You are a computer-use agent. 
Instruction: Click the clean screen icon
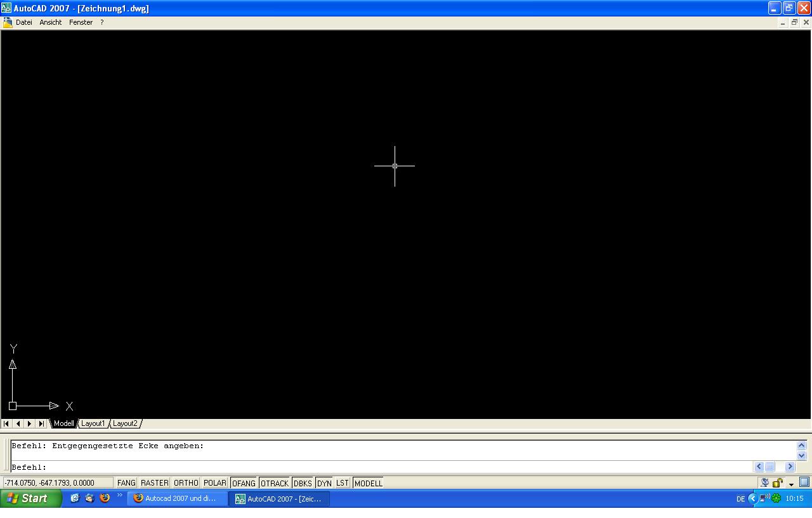click(x=804, y=482)
